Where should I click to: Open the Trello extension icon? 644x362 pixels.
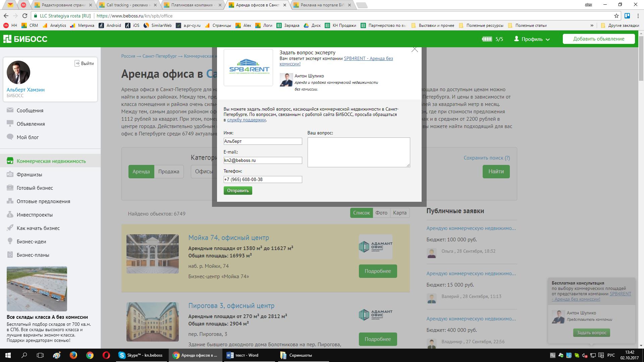click(627, 16)
